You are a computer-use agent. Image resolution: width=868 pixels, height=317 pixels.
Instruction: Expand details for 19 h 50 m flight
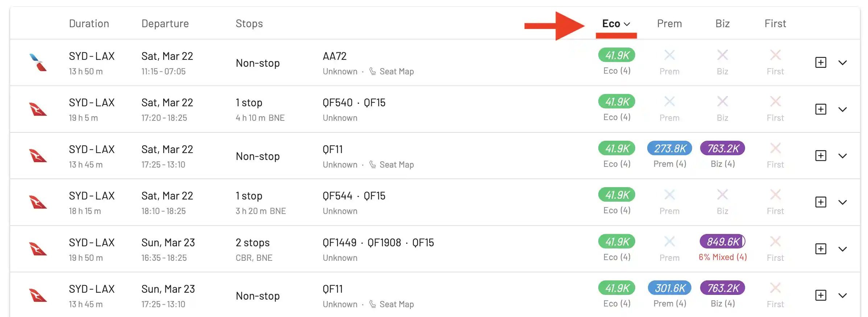(x=843, y=249)
